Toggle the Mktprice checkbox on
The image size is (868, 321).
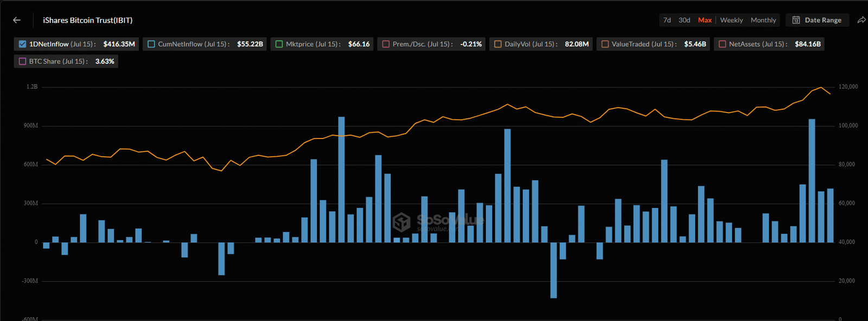[x=279, y=44]
